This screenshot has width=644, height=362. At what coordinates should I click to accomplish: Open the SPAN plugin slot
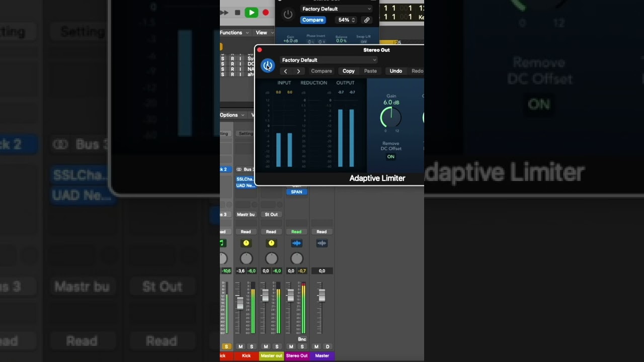(x=296, y=192)
